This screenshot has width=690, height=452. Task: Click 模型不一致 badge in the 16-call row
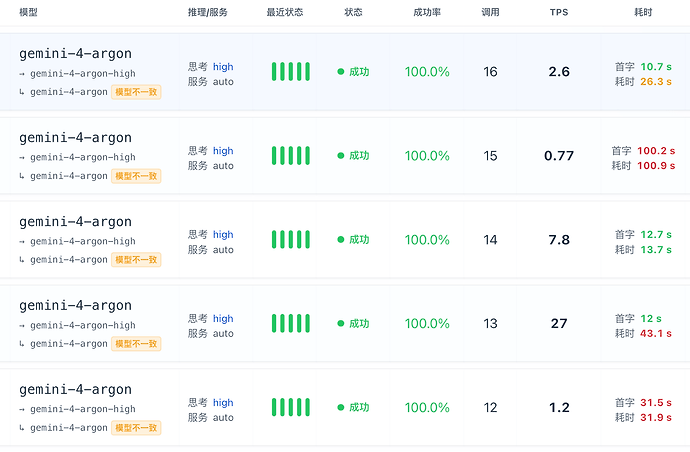[136, 92]
